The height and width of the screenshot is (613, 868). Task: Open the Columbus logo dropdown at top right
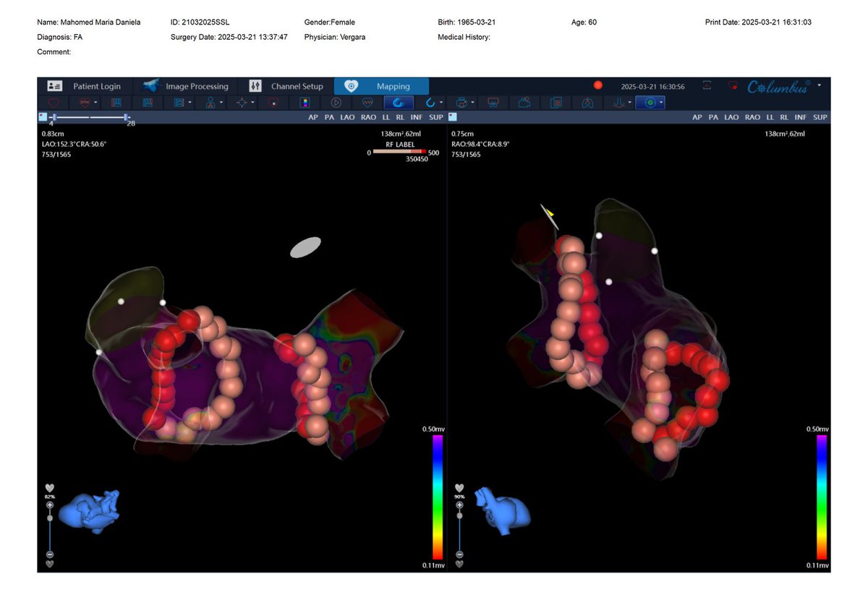coord(820,85)
